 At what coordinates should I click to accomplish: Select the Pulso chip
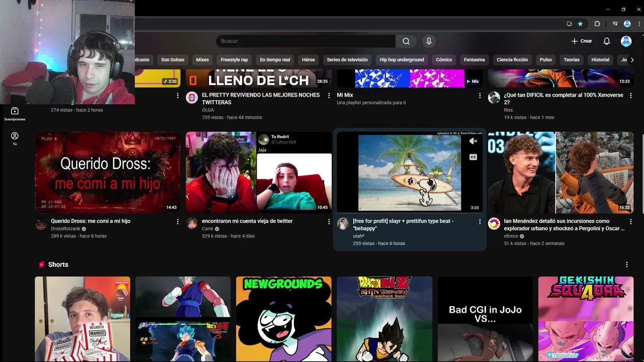[546, 60]
